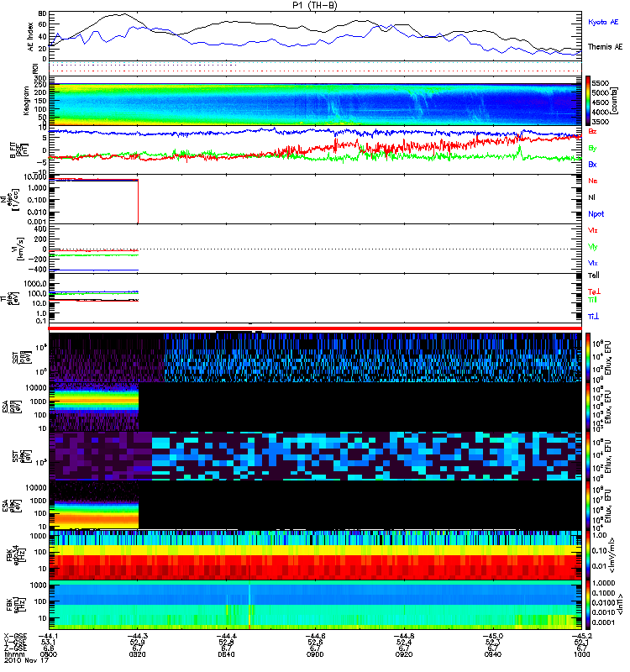Click the red status bar above SST panel
This screenshot has width=630, height=672.
[315, 328]
